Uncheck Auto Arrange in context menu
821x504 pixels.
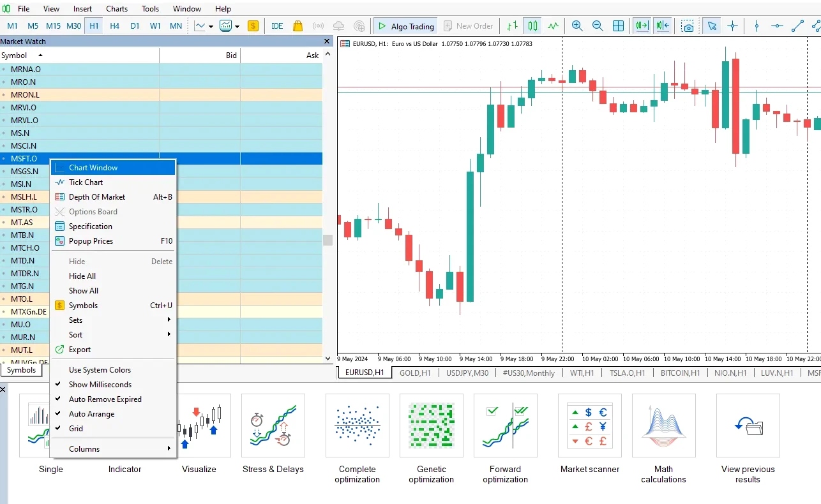(91, 414)
